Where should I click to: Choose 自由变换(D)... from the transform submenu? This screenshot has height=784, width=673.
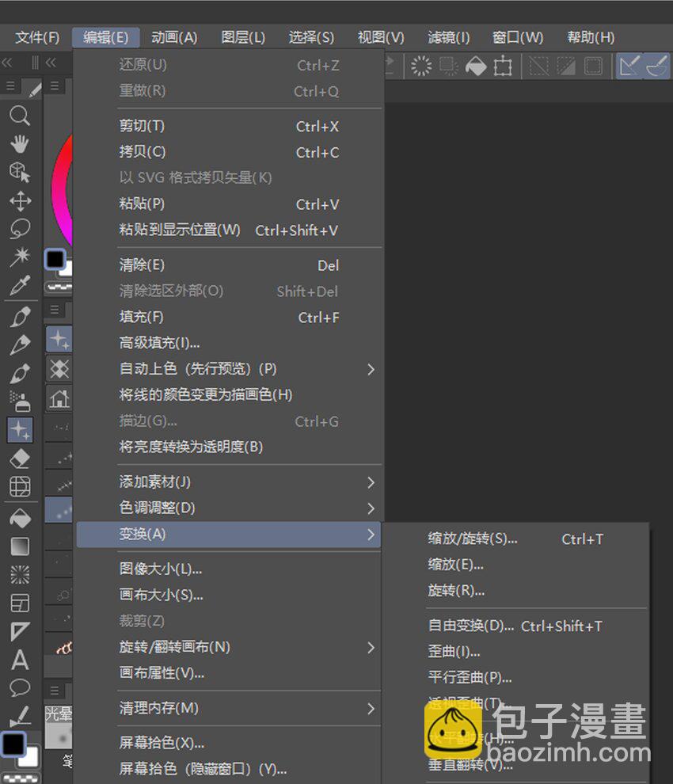471,626
